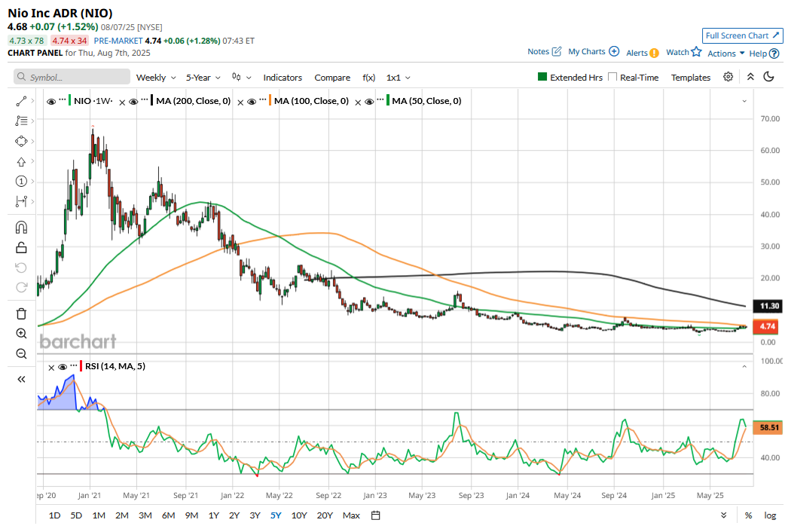Open the Fibonacci/list drawing tools
791x532 pixels.
click(21, 121)
